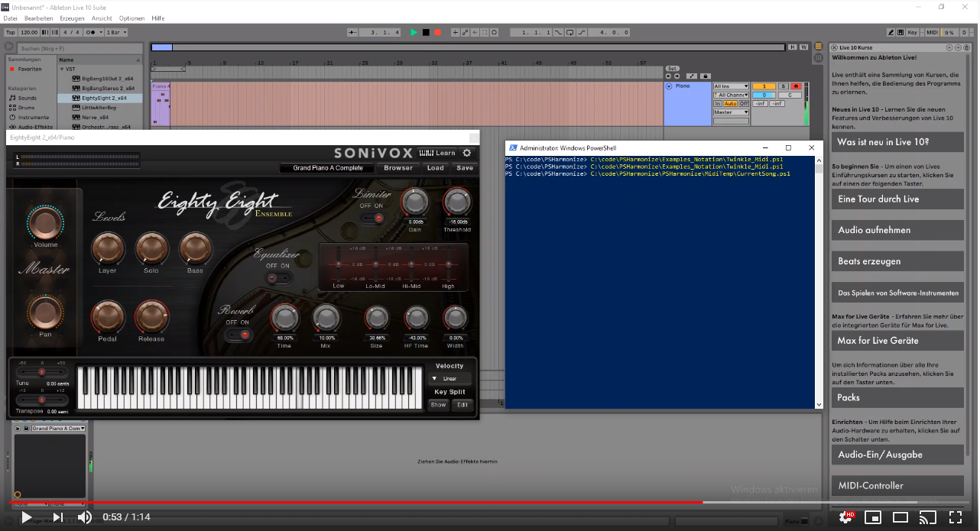Open the Audio aufnehmen lesson
This screenshot has height=531, width=980.
[897, 230]
